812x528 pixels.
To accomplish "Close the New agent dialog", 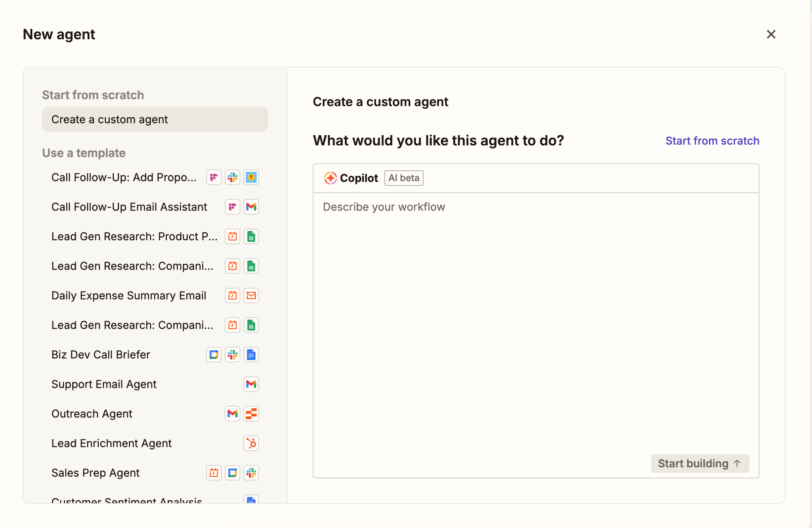I will 771,34.
